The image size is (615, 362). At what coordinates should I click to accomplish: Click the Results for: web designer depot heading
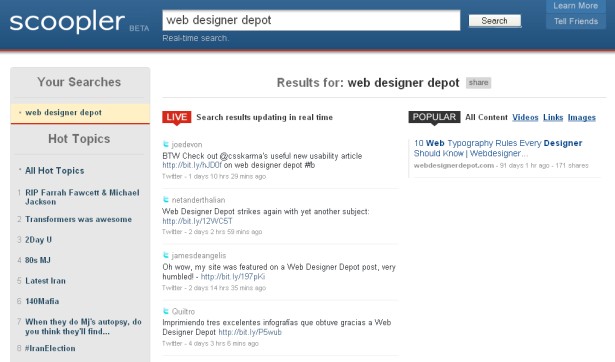(368, 83)
